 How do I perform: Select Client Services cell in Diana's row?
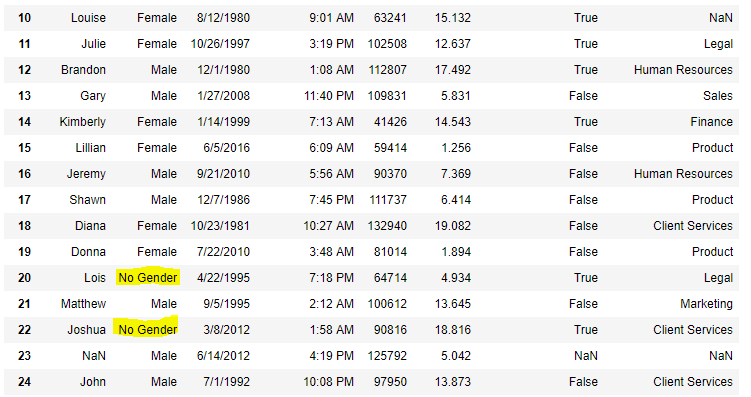pyautogui.click(x=693, y=226)
